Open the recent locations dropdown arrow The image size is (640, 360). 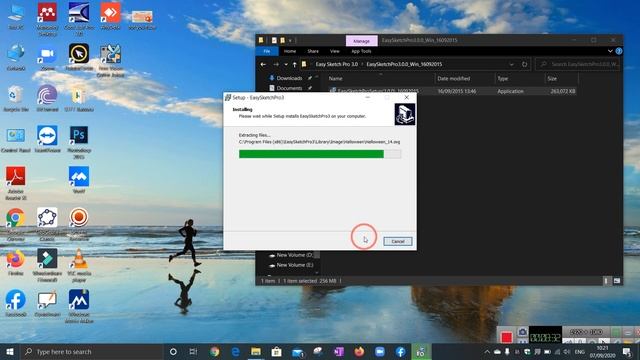tap(286, 64)
